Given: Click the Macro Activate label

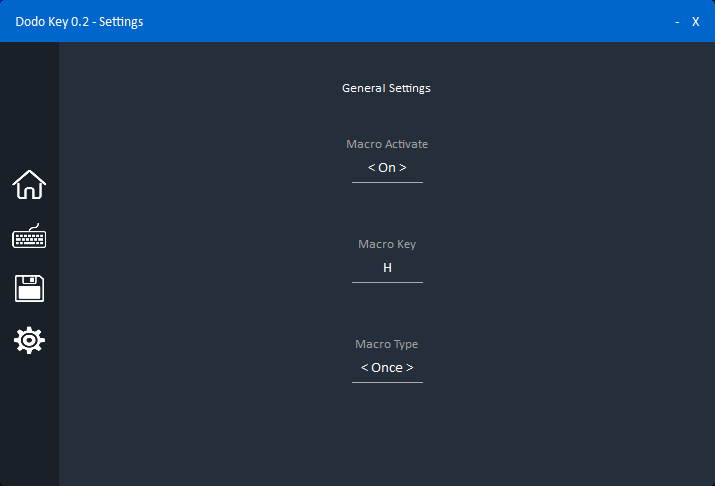Looking at the screenshot, I should click(x=387, y=144).
